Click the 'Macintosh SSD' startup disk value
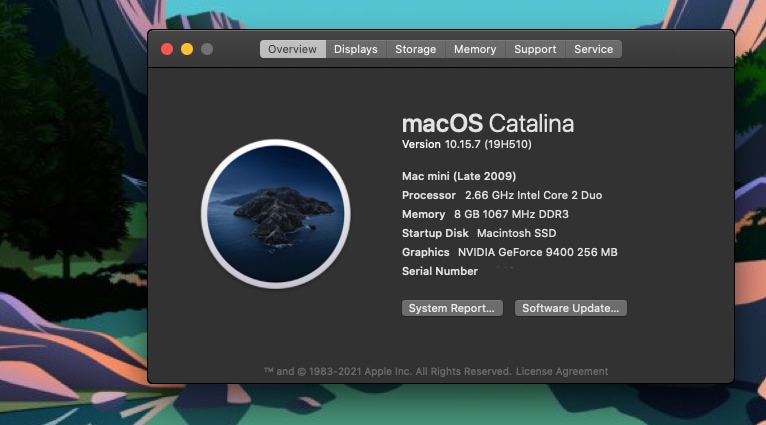766x425 pixels. tap(516, 233)
